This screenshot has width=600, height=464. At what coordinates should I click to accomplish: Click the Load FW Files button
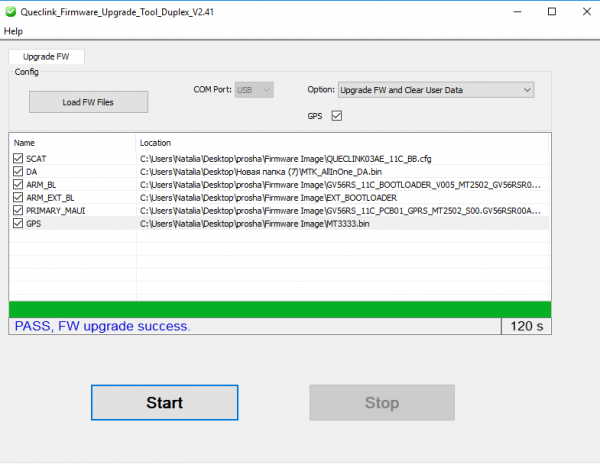click(88, 102)
